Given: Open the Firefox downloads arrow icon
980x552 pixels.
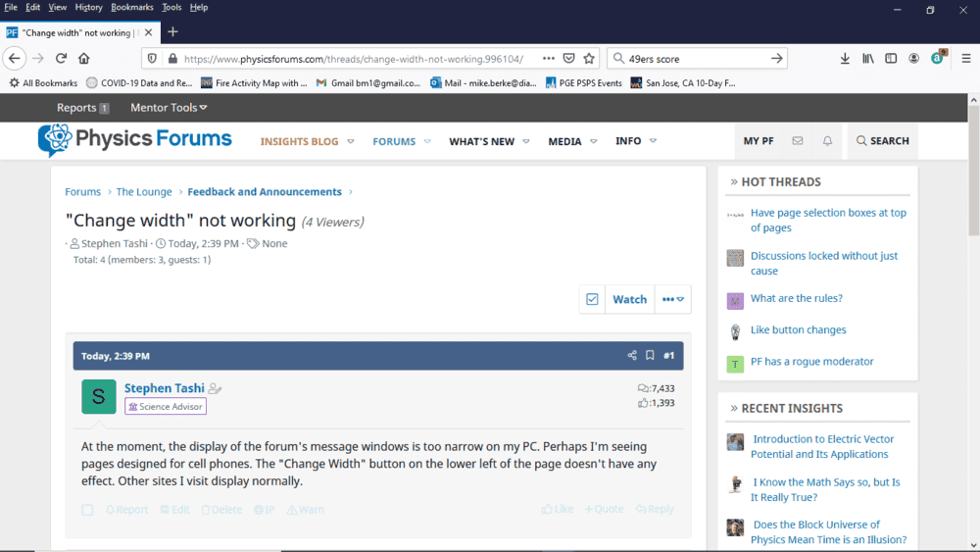Looking at the screenshot, I should [845, 59].
